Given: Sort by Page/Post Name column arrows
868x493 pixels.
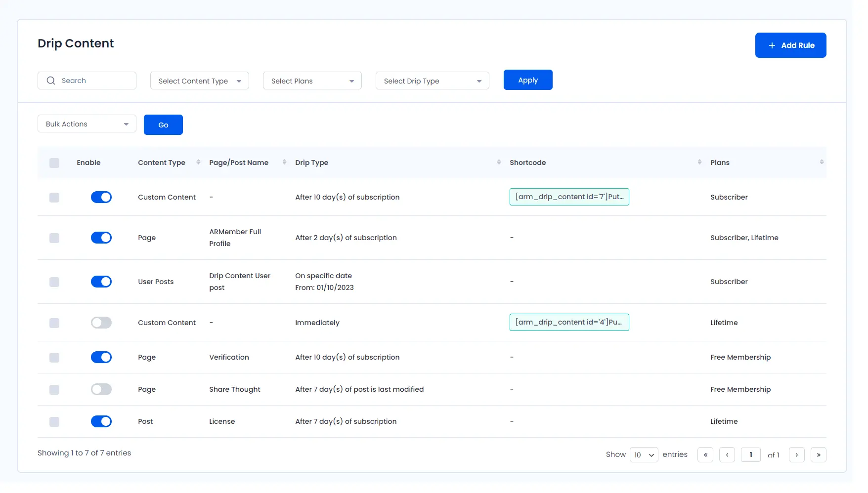Looking at the screenshot, I should point(284,162).
